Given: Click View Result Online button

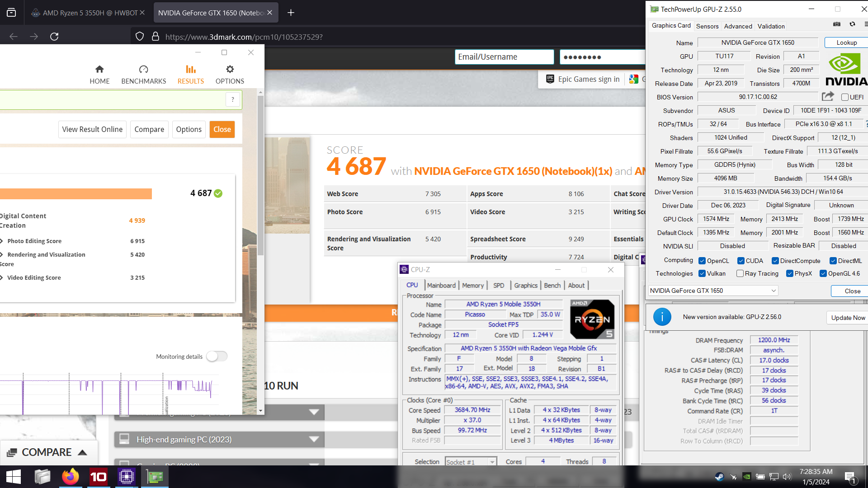Looking at the screenshot, I should coord(92,129).
